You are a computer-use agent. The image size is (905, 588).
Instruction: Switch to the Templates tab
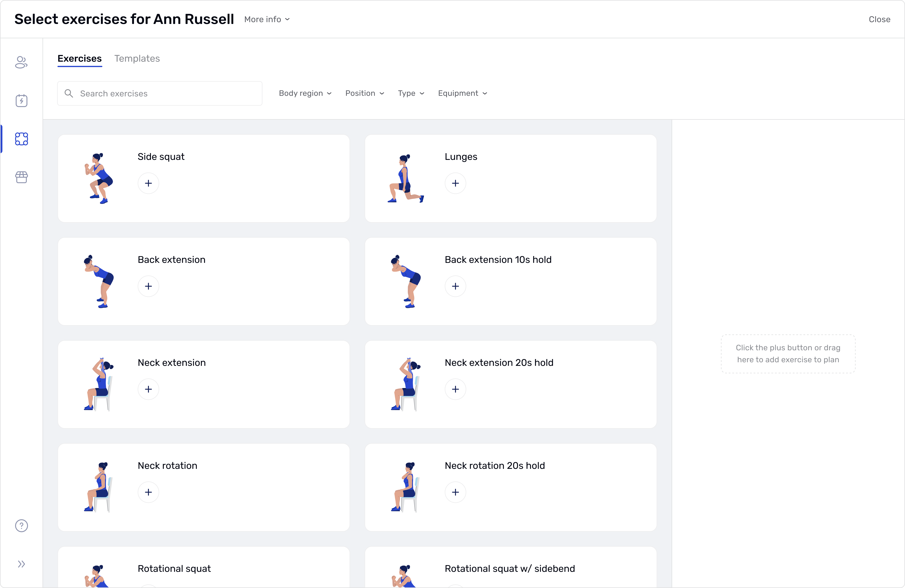(137, 59)
